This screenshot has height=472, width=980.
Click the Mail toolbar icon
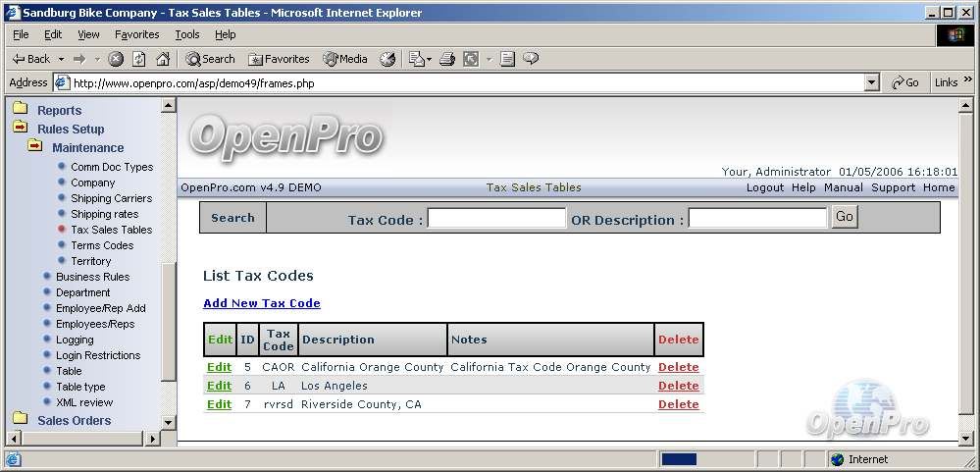click(416, 59)
